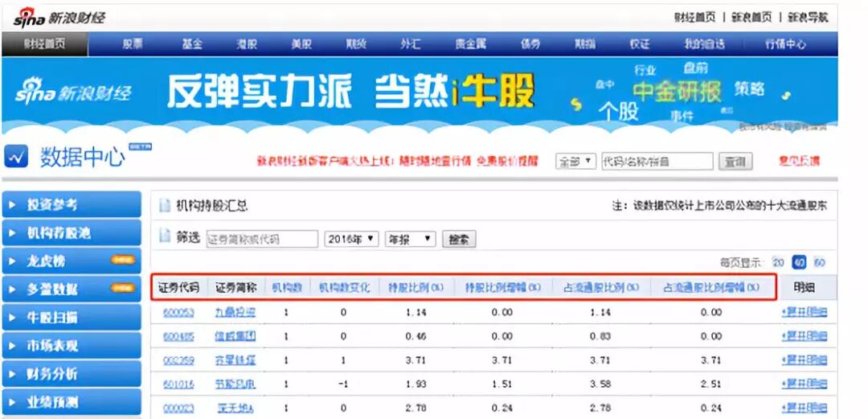
Task: Open the 港股 navigation item
Action: pyautogui.click(x=247, y=43)
